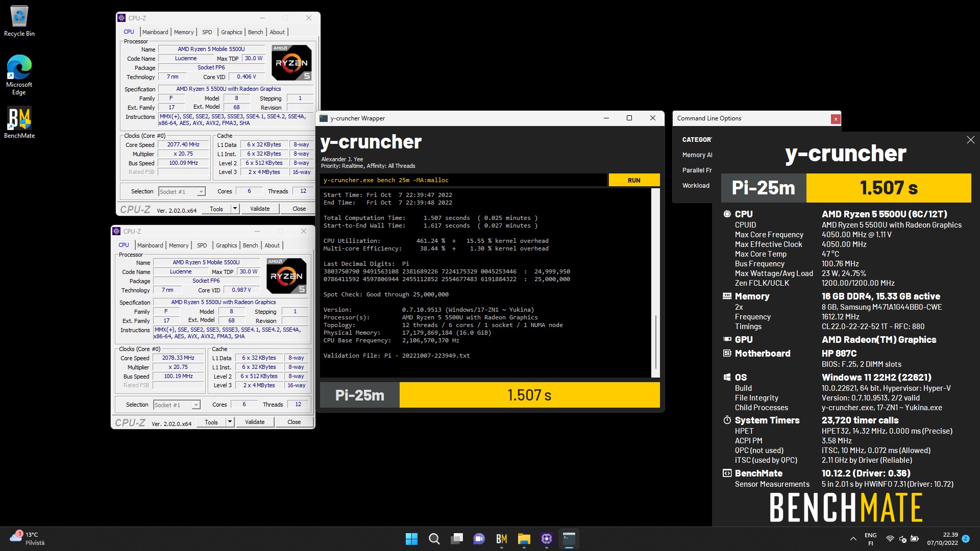This screenshot has height=551, width=980.
Task: Click Tools button in bottom CPU-Z window
Action: (211, 422)
